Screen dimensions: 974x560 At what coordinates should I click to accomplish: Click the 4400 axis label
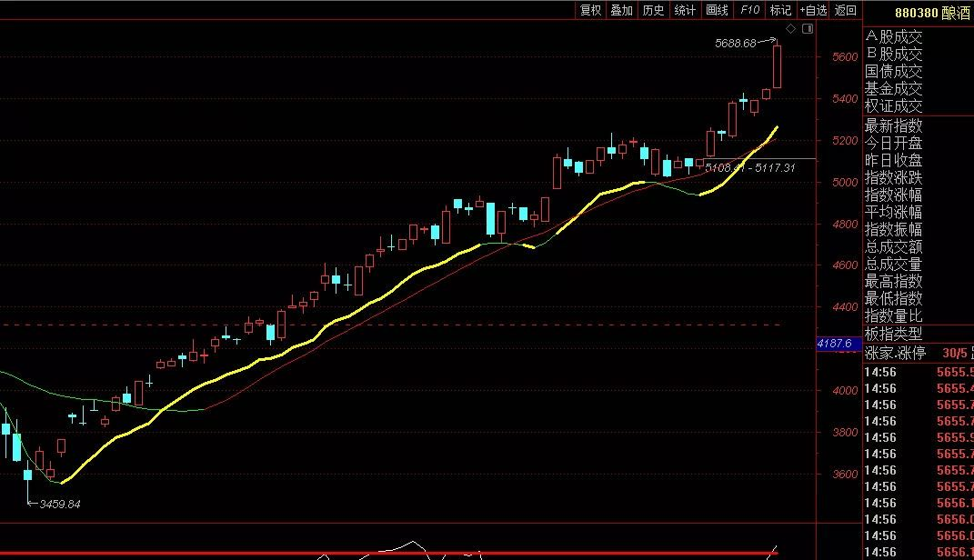click(845, 307)
